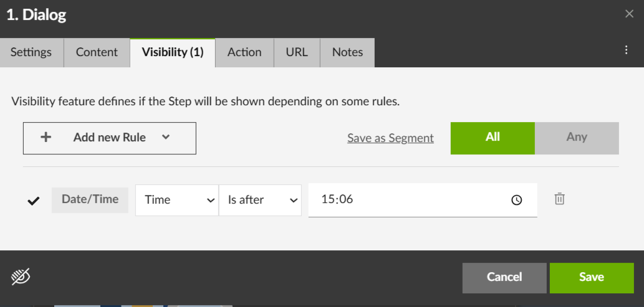Open the three-dot more options menu
This screenshot has width=644, height=307.
click(x=627, y=50)
